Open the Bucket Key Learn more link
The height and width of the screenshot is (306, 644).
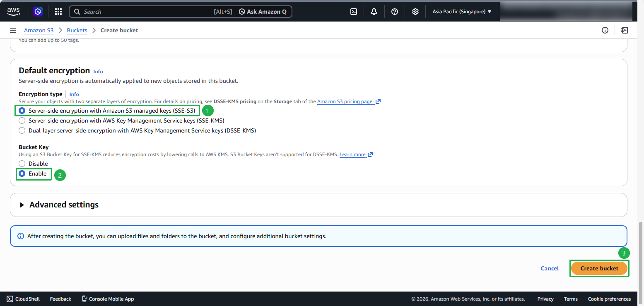pyautogui.click(x=356, y=154)
